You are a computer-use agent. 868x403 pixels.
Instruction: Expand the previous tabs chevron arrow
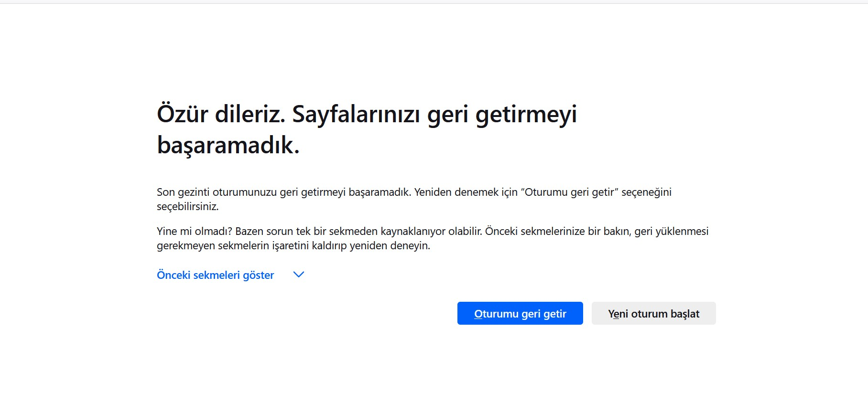[x=298, y=275]
